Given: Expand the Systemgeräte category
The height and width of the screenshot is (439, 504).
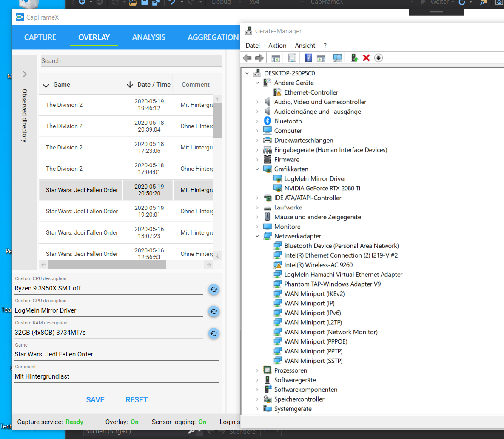Looking at the screenshot, I should click(x=257, y=409).
